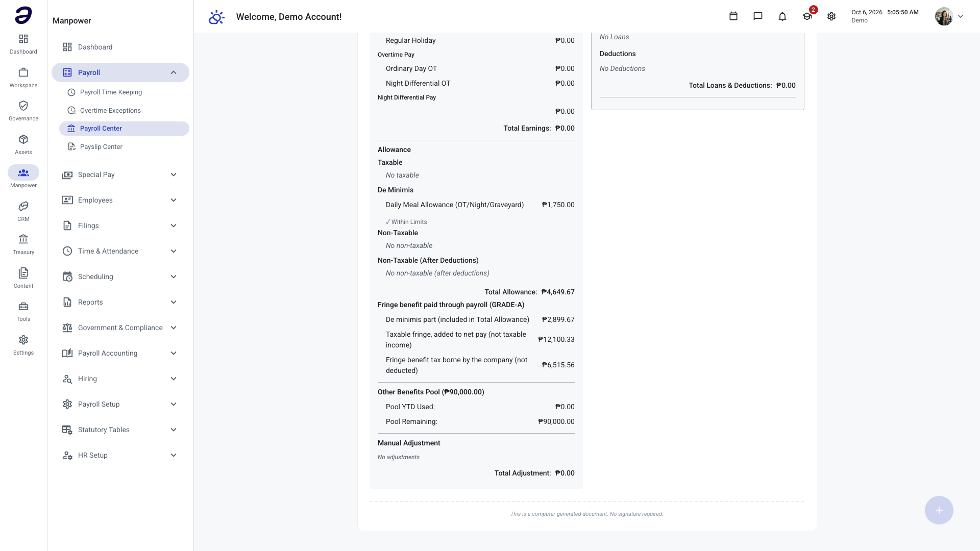Viewport: 980px width, 551px height.
Task: Select Payroll Center menu item
Action: click(124, 129)
